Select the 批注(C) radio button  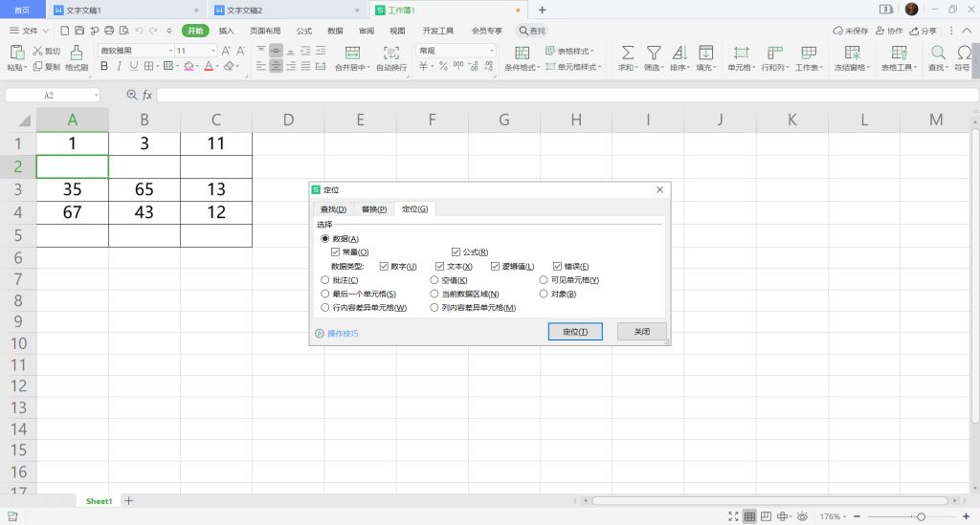click(325, 280)
